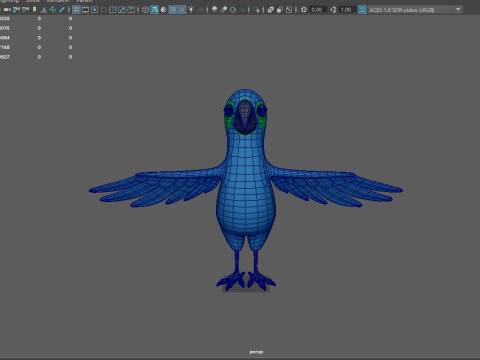The image size is (480, 360).
Task: Click the Select Camera icon
Action: tap(7, 10)
